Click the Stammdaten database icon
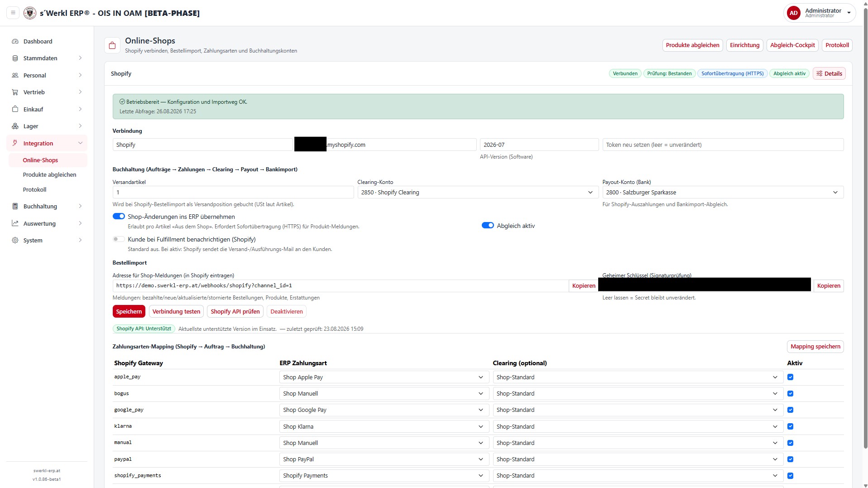 pyautogui.click(x=15, y=58)
